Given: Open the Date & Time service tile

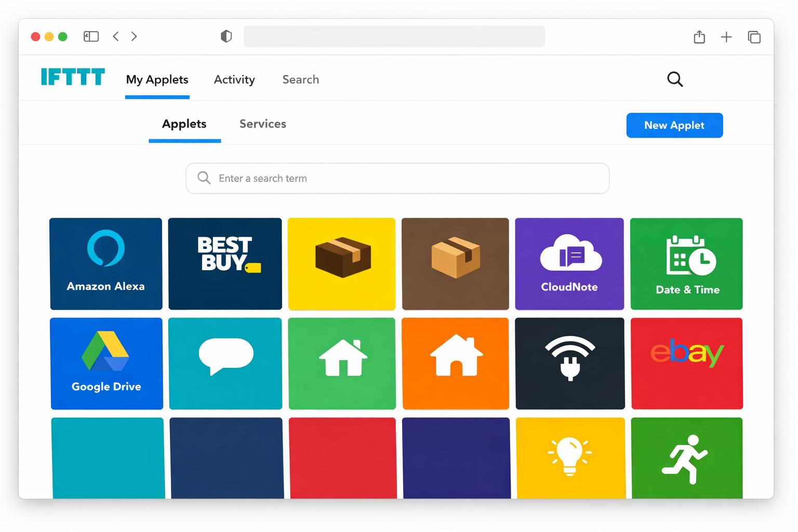Looking at the screenshot, I should (x=686, y=264).
